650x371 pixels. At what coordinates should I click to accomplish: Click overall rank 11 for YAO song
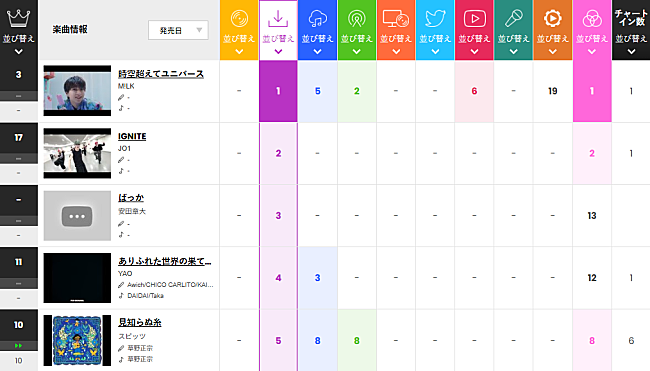coord(19,262)
